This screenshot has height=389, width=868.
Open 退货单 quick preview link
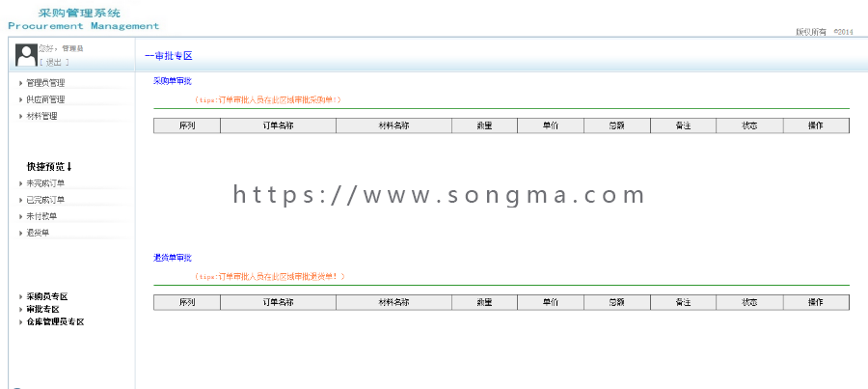[38, 233]
